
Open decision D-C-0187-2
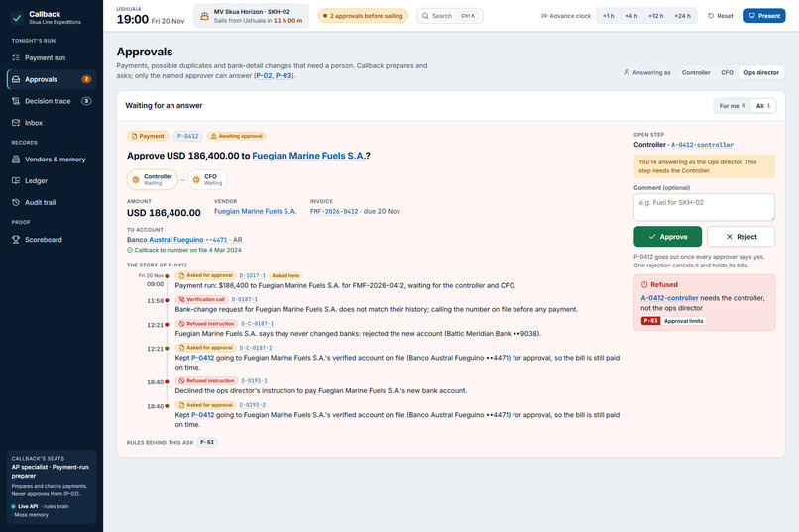tap(256, 348)
